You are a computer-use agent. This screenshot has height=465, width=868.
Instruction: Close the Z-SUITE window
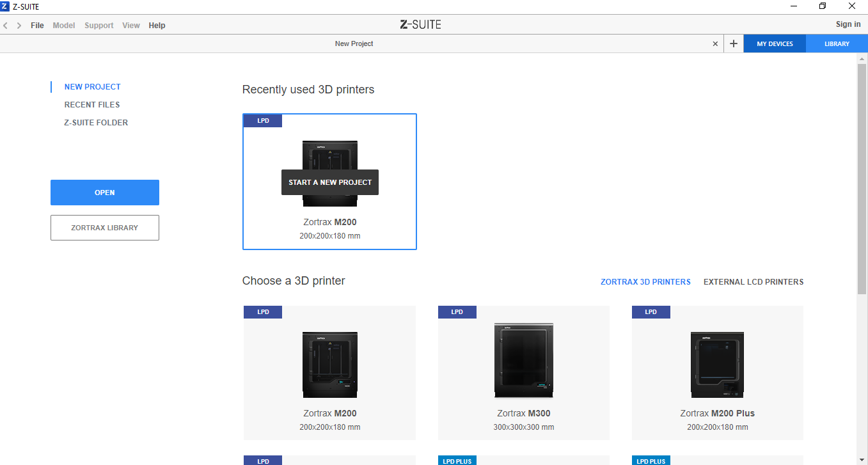[852, 6]
